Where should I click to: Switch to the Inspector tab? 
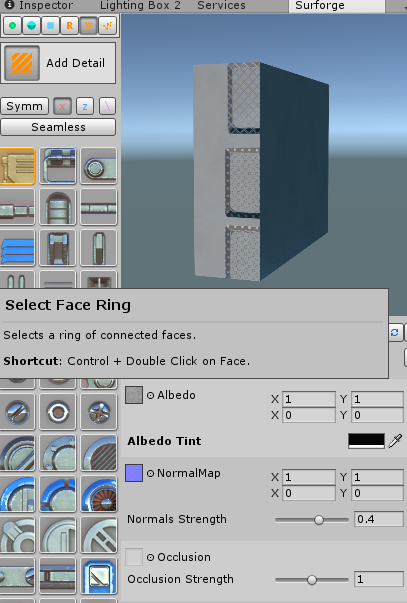[x=39, y=5]
